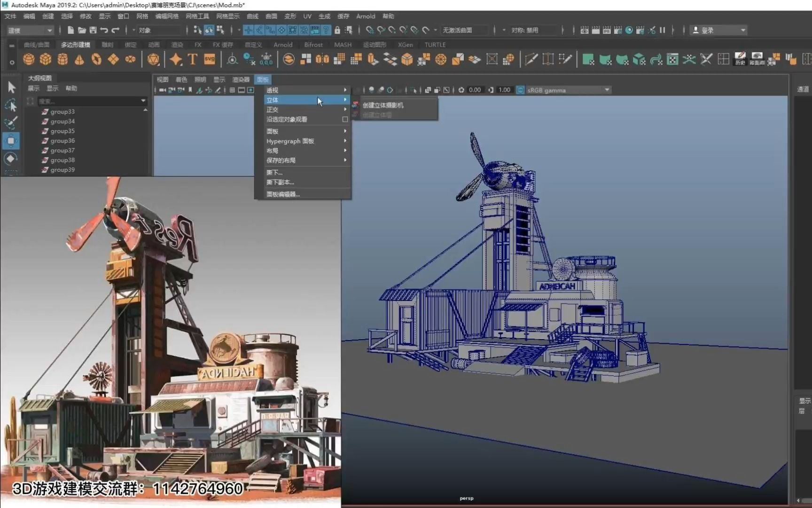This screenshot has width=812, height=508.
Task: Click the polygon cube shelf icon
Action: [46, 59]
